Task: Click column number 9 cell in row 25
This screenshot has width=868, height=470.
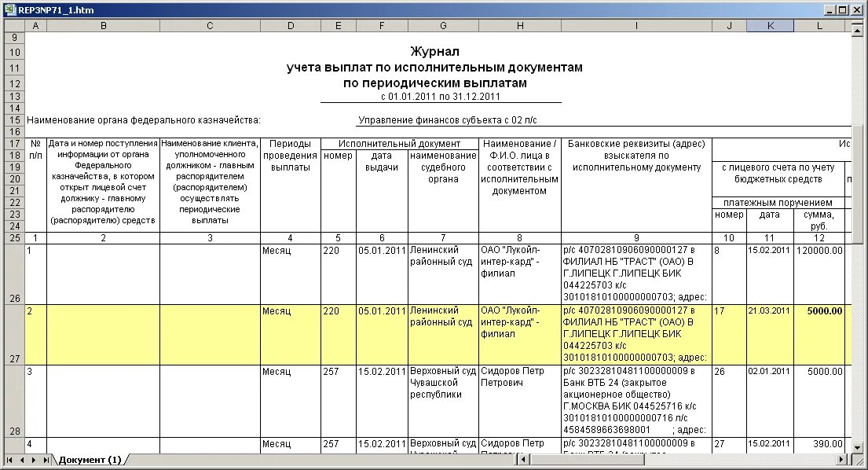Action: click(x=636, y=238)
